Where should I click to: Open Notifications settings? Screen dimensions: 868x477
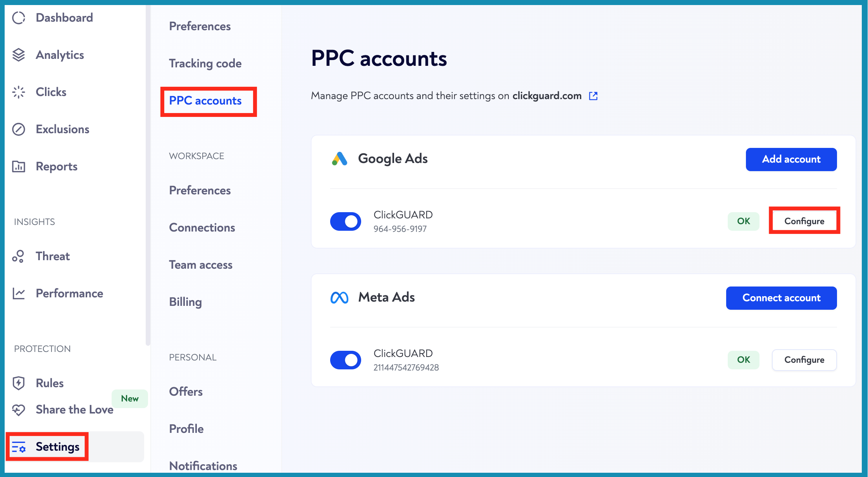point(203,466)
